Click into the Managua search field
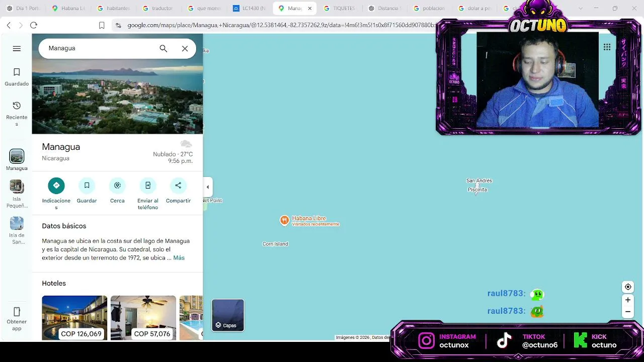Screen dimensions: 644x362 click(101, 48)
